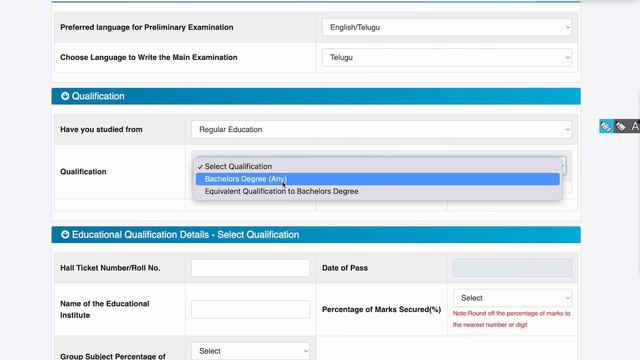Image resolution: width=640 pixels, height=360 pixels.
Task: Click the Date of Pass field
Action: pyautogui.click(x=512, y=268)
